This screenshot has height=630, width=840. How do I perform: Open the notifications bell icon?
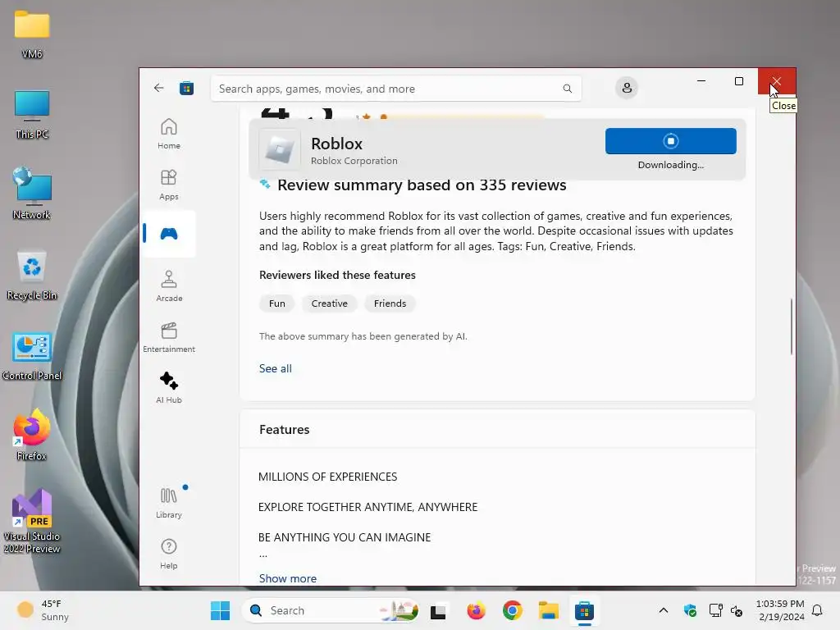coord(818,610)
